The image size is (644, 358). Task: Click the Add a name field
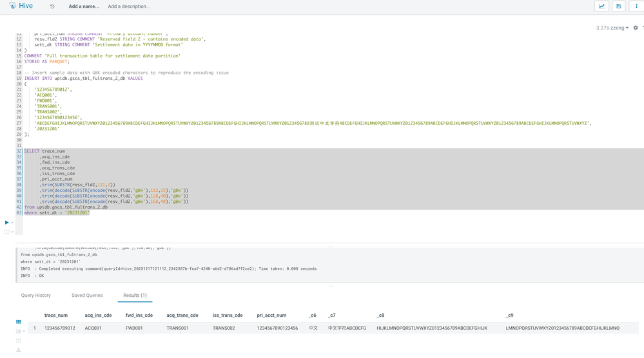coord(84,6)
